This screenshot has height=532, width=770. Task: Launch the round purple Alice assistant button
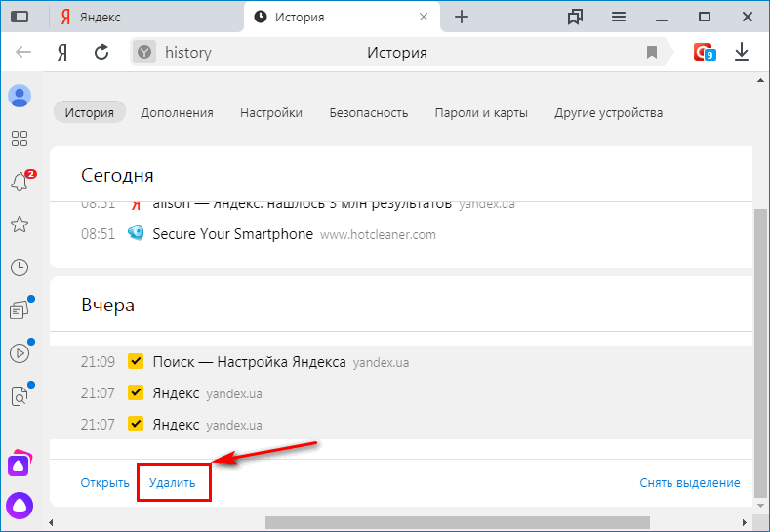click(20, 506)
